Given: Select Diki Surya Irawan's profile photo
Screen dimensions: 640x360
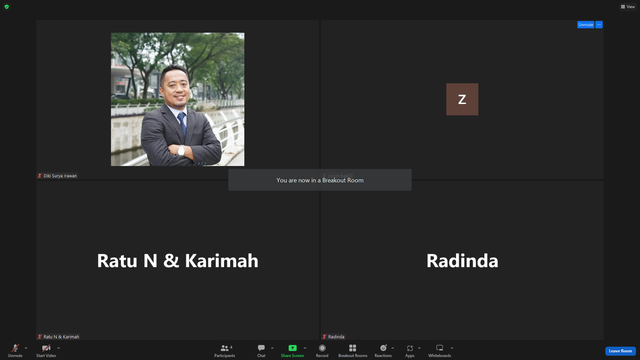Looking at the screenshot, I should pyautogui.click(x=178, y=99).
